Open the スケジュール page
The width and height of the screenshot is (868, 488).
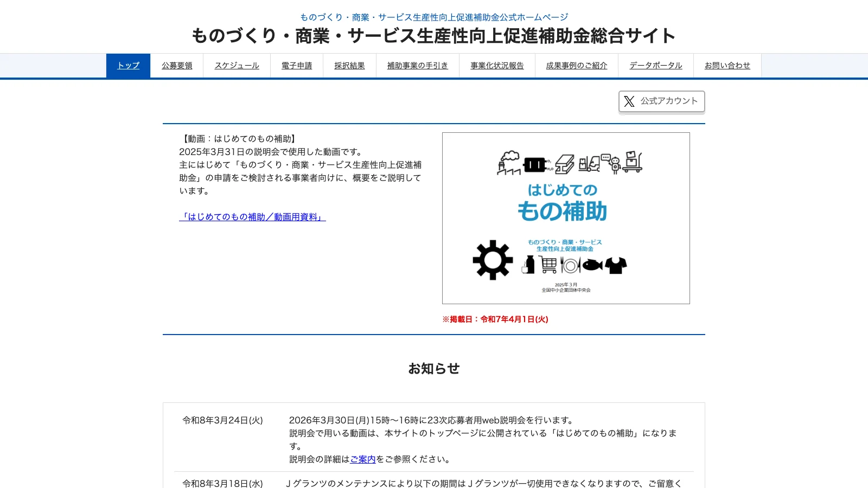click(236, 65)
